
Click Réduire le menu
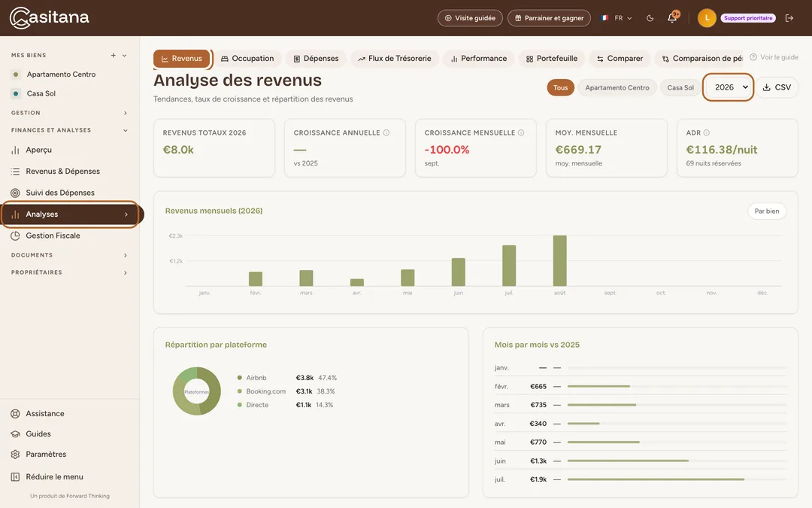(69, 477)
